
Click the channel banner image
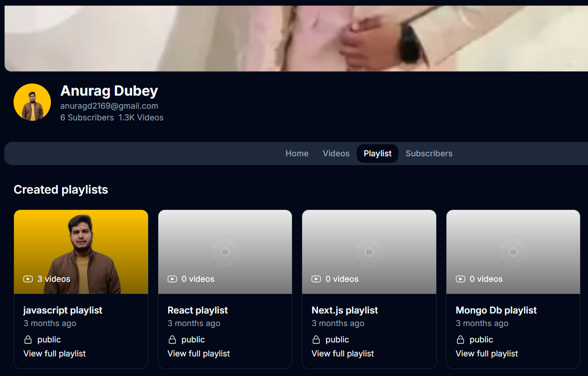(296, 38)
